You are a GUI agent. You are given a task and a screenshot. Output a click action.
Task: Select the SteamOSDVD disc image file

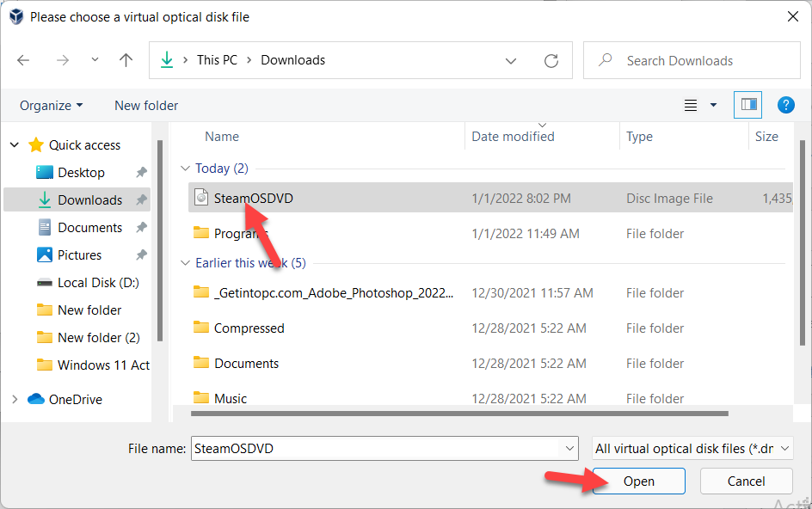(x=253, y=198)
